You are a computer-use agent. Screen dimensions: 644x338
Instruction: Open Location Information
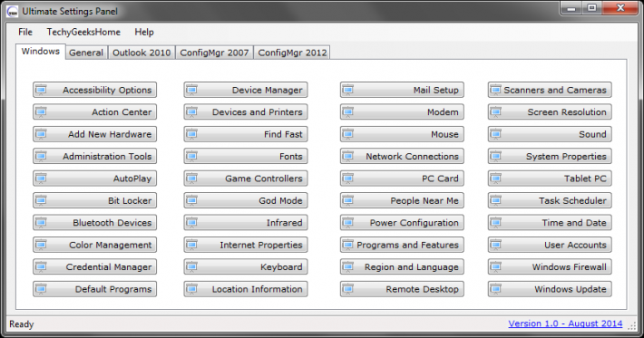click(x=246, y=289)
